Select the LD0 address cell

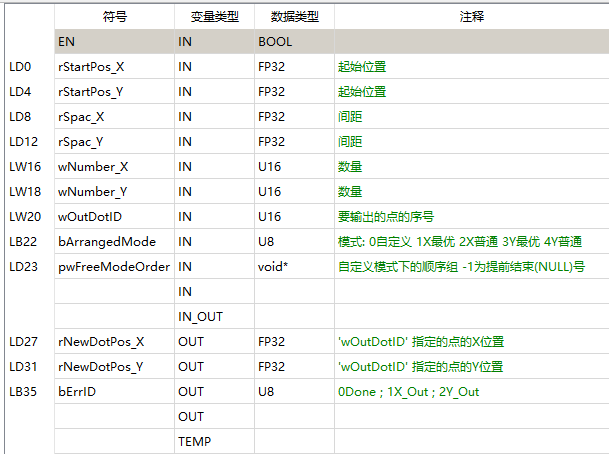pos(30,66)
